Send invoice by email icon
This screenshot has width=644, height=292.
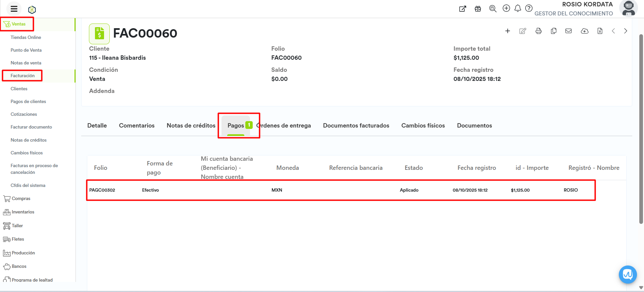pos(568,31)
